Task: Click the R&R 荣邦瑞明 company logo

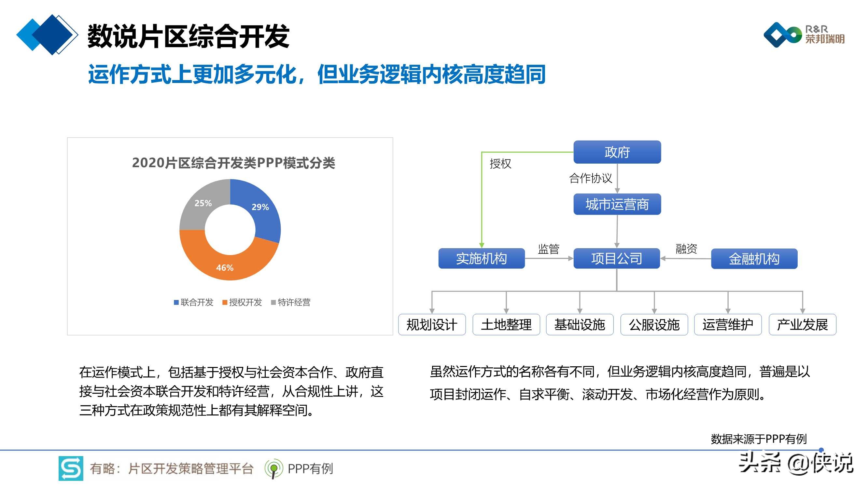Action: [804, 35]
